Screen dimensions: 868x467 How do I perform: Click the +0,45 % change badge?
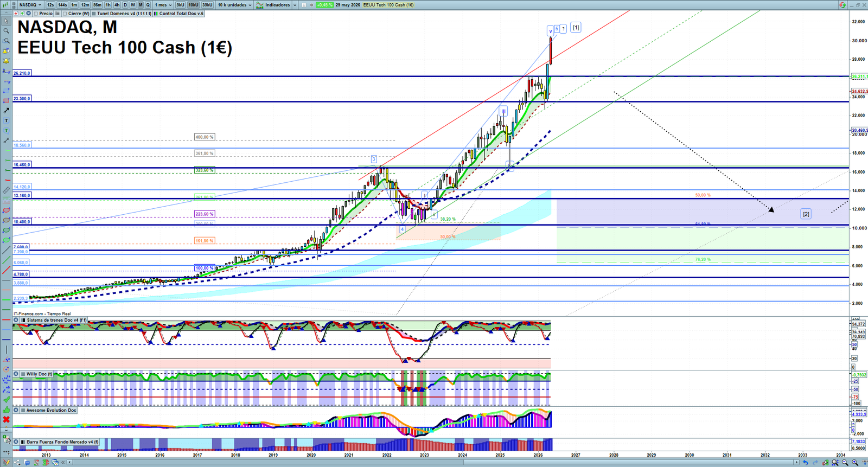pos(324,5)
